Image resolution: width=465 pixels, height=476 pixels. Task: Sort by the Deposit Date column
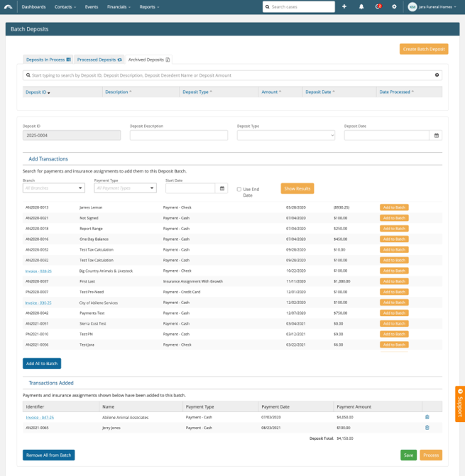click(x=320, y=92)
